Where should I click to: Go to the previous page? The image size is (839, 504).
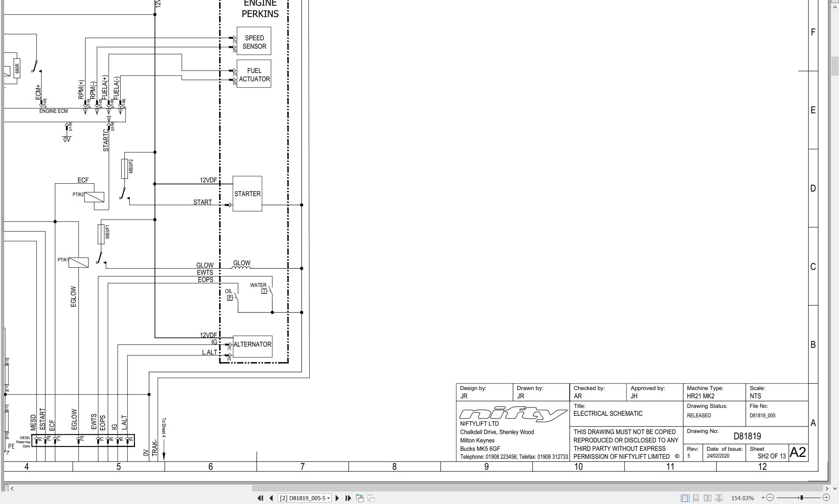coord(271,498)
